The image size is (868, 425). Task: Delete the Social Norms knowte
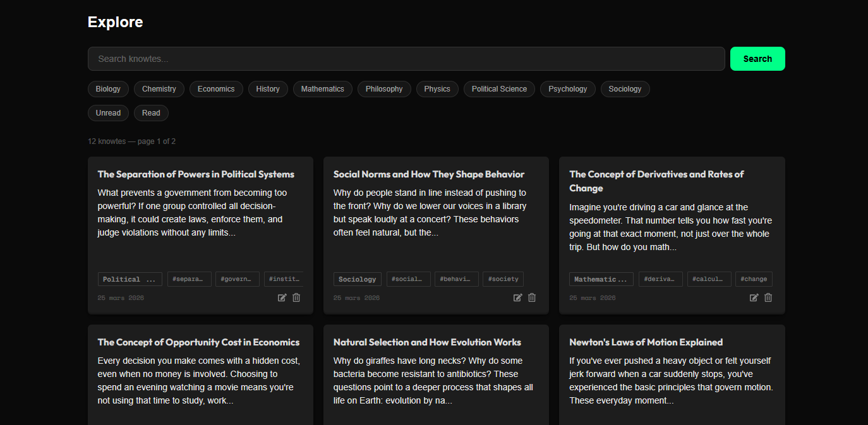pos(532,297)
